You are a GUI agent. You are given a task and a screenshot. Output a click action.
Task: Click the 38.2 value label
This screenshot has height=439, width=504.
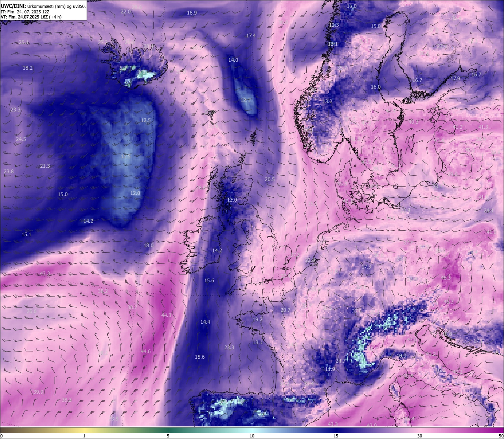(103, 291)
